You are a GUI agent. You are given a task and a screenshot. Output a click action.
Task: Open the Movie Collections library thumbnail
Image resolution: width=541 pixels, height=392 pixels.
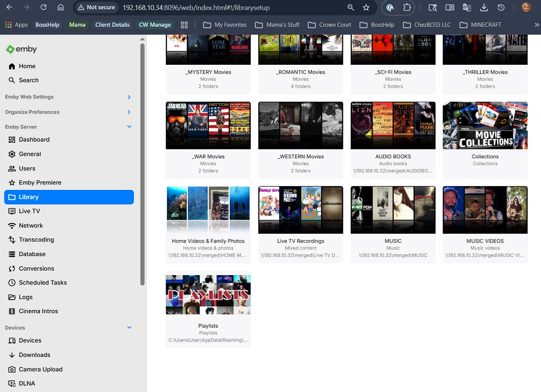(485, 126)
